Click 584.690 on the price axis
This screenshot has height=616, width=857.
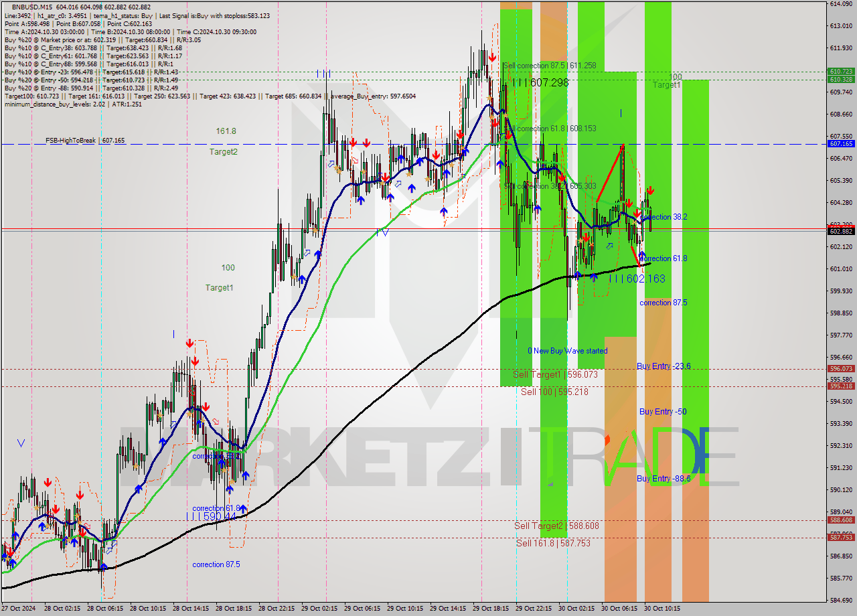click(x=840, y=600)
